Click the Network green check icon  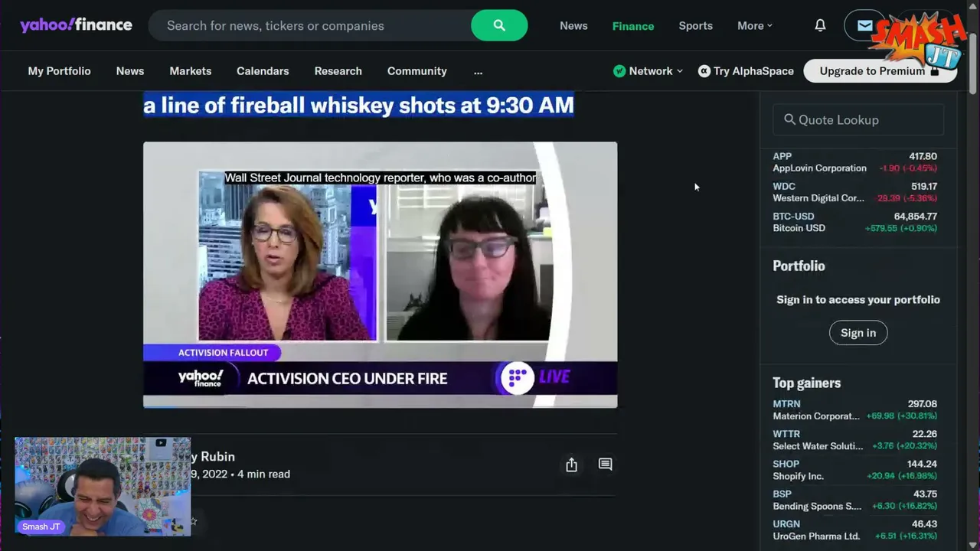click(x=619, y=71)
